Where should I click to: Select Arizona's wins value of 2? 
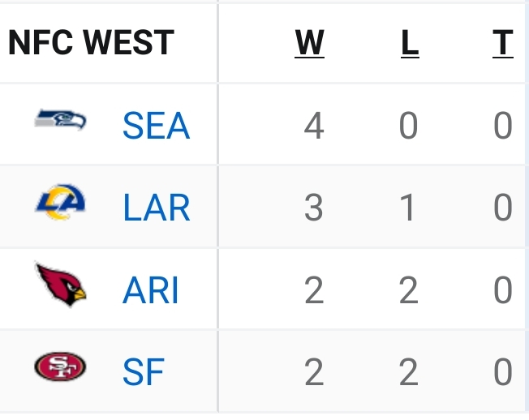pyautogui.click(x=314, y=290)
